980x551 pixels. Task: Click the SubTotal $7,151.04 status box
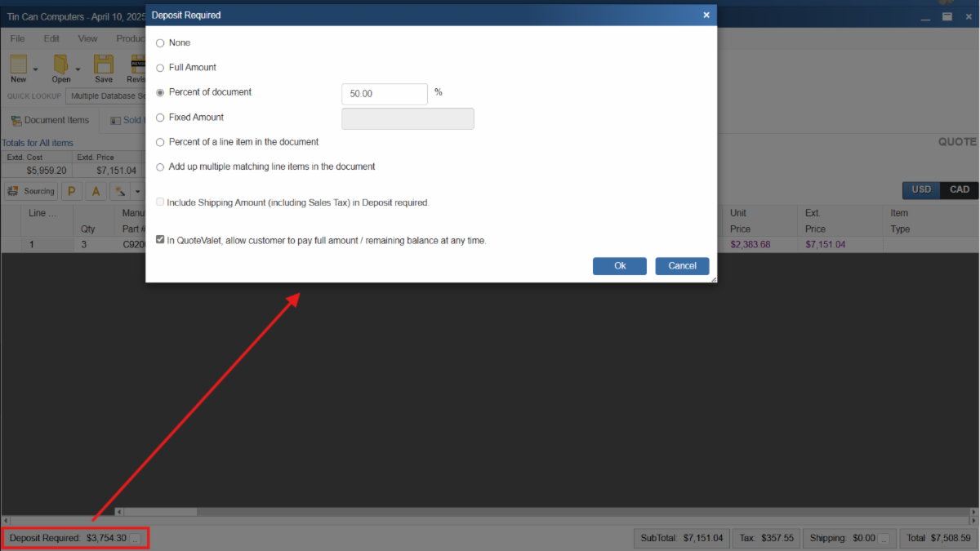click(x=683, y=539)
